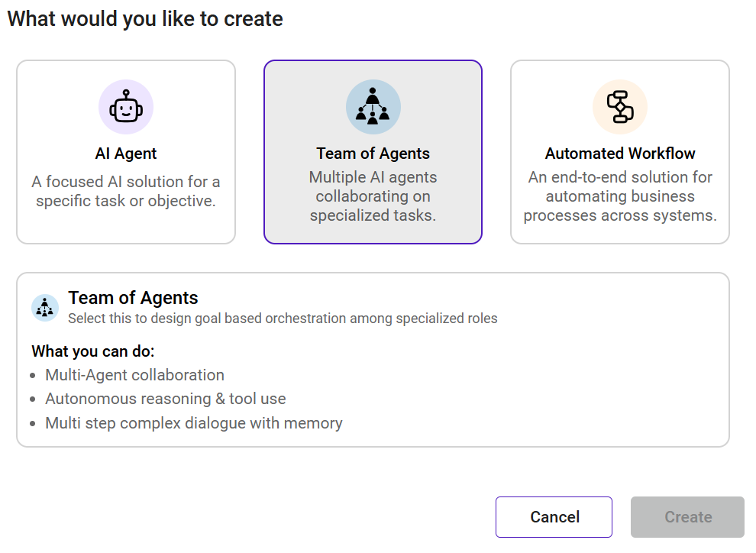Click the "Multi step complex dialogue with memory" bullet
Image resolution: width=756 pixels, height=553 pixels.
click(x=193, y=423)
